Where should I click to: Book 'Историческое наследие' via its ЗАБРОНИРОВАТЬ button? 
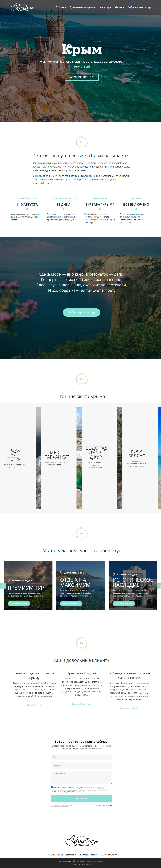pos(124,603)
